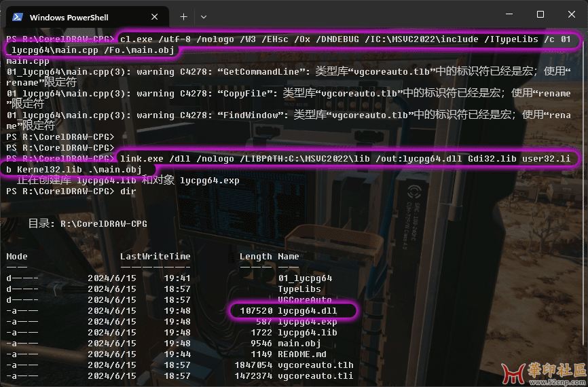
Task: Close the terminal window
Action: 571,14
